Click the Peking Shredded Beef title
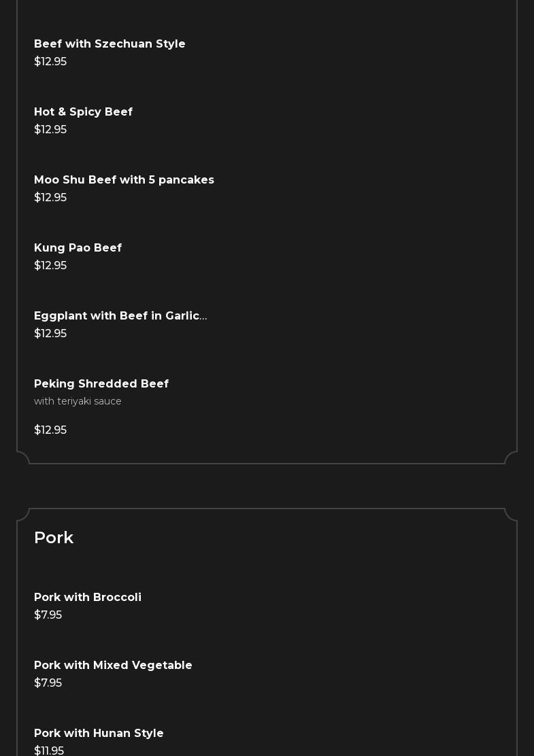 pyautogui.click(x=101, y=383)
